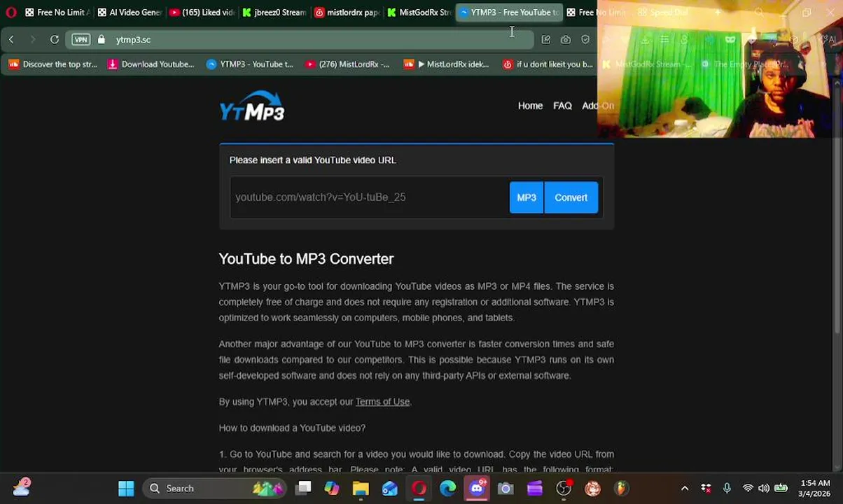Click the volume speaker tray icon
Viewport: 843px width, 504px height.
[763, 488]
